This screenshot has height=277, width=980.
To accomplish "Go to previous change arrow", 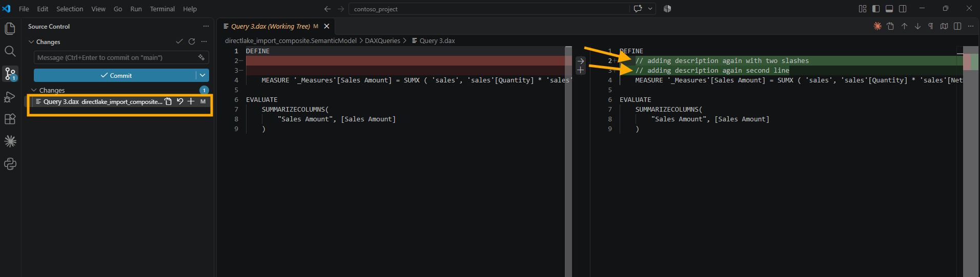I will 904,26.
